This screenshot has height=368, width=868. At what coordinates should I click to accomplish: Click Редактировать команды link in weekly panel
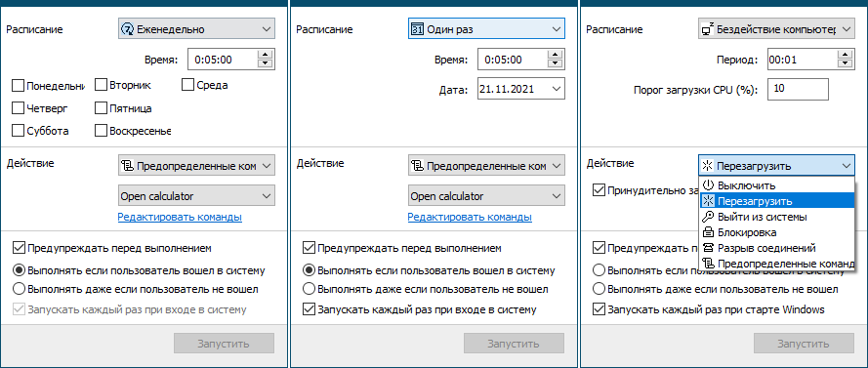180,217
